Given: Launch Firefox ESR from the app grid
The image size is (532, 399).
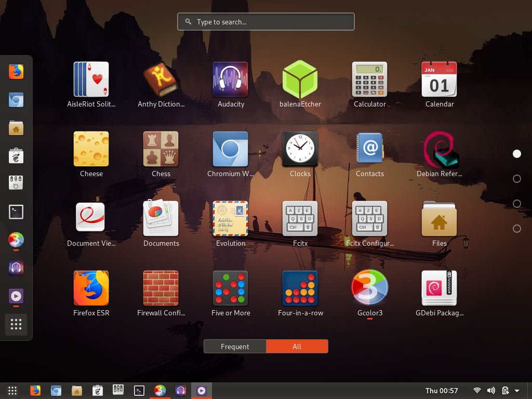Looking at the screenshot, I should point(91,294).
